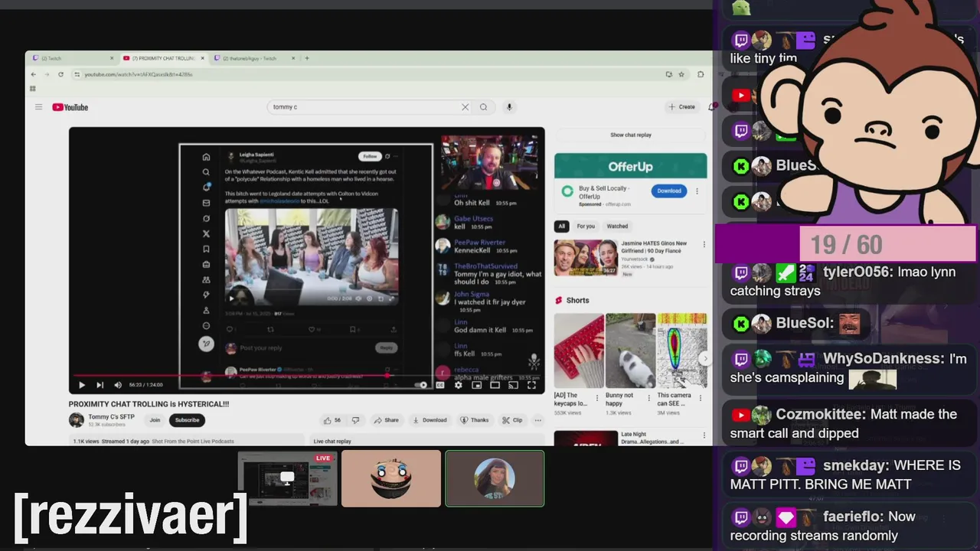Select the 'All' filter chip
The image size is (980, 551).
pos(561,227)
